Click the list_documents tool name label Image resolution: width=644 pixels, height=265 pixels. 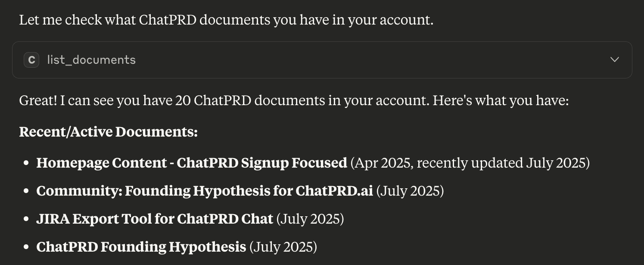pyautogui.click(x=91, y=60)
